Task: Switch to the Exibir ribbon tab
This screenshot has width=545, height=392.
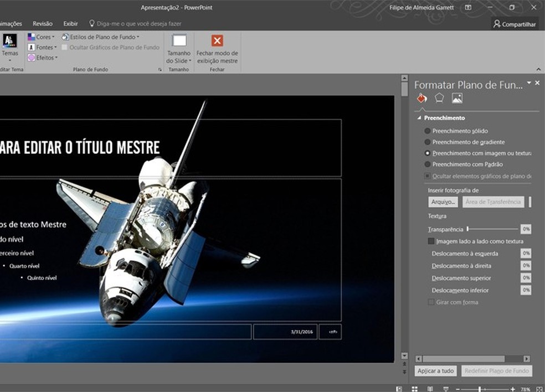Action: click(x=70, y=24)
